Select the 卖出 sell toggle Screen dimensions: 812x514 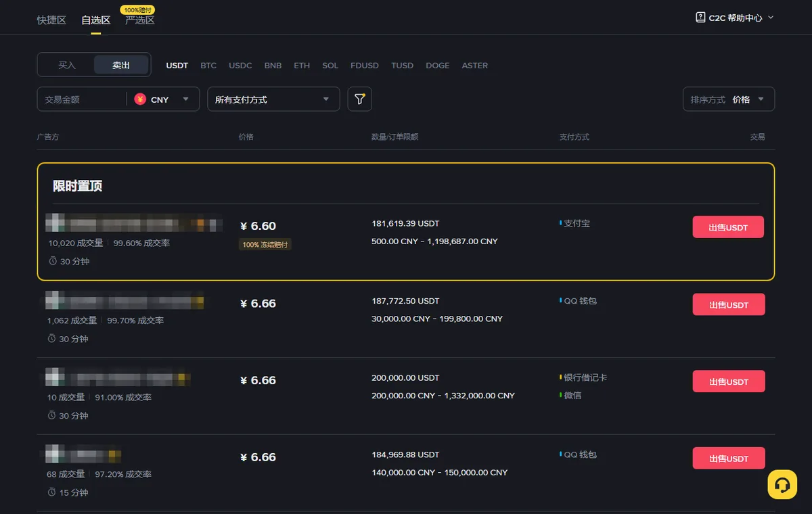(x=121, y=65)
